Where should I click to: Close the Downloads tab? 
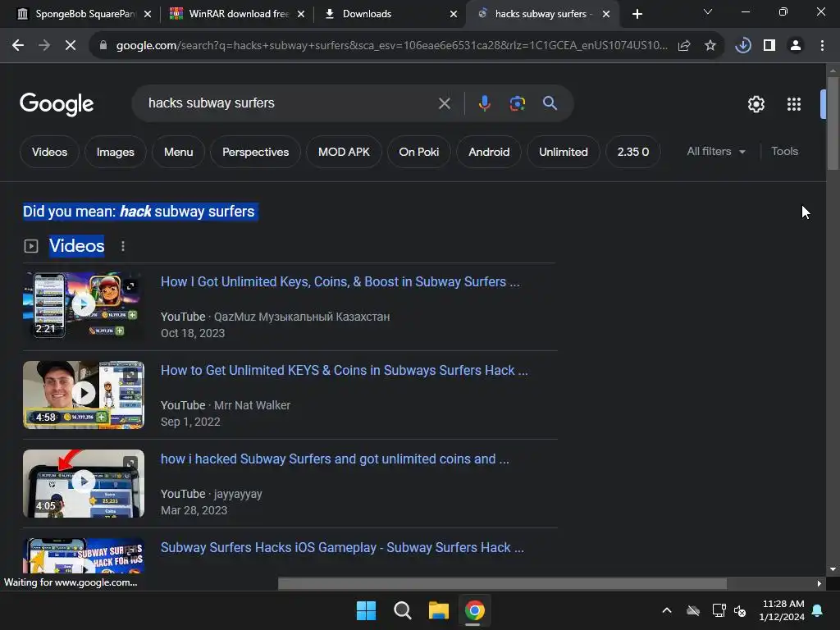(x=454, y=14)
